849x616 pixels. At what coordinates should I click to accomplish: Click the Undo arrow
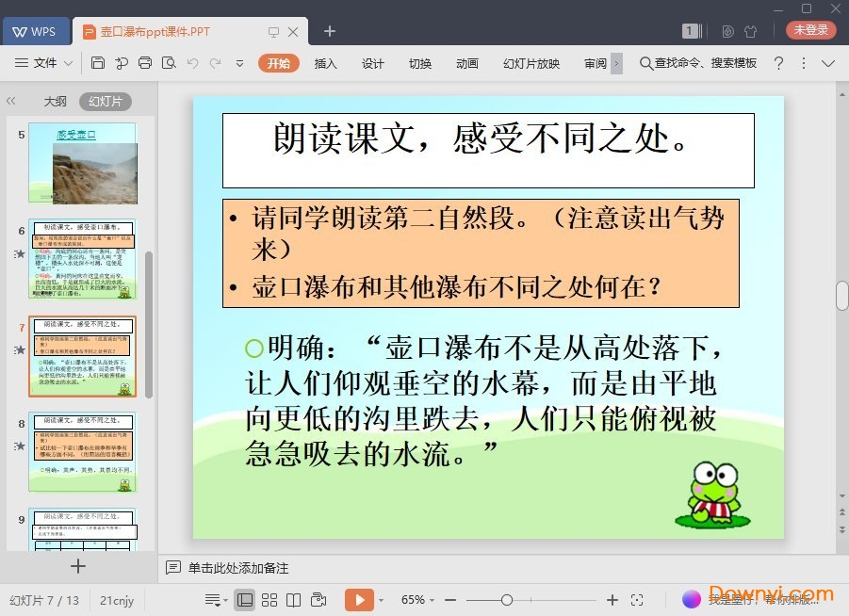[192, 63]
